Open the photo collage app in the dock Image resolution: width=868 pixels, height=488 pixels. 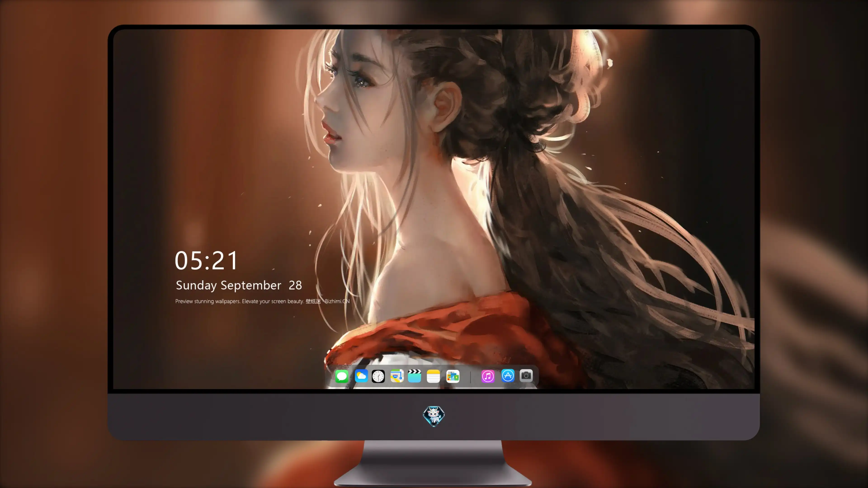tap(453, 376)
